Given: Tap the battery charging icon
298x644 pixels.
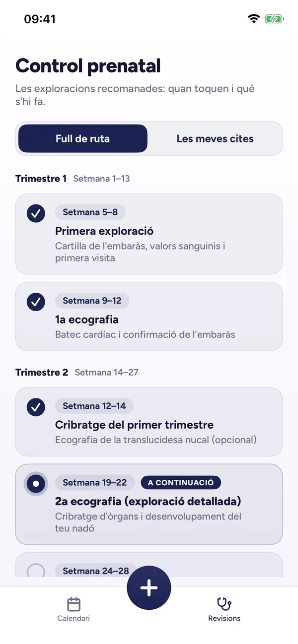Looking at the screenshot, I should click(274, 19).
